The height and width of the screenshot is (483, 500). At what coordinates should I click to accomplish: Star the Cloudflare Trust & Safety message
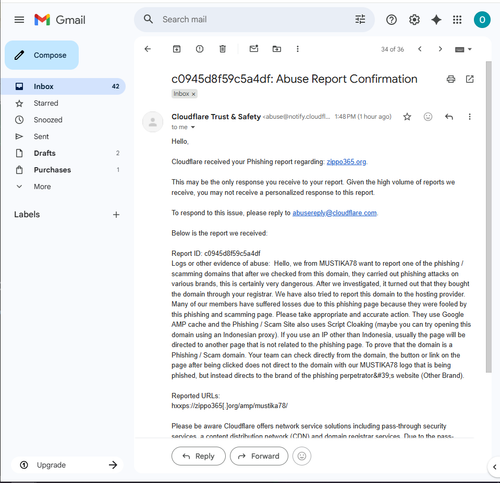(407, 117)
